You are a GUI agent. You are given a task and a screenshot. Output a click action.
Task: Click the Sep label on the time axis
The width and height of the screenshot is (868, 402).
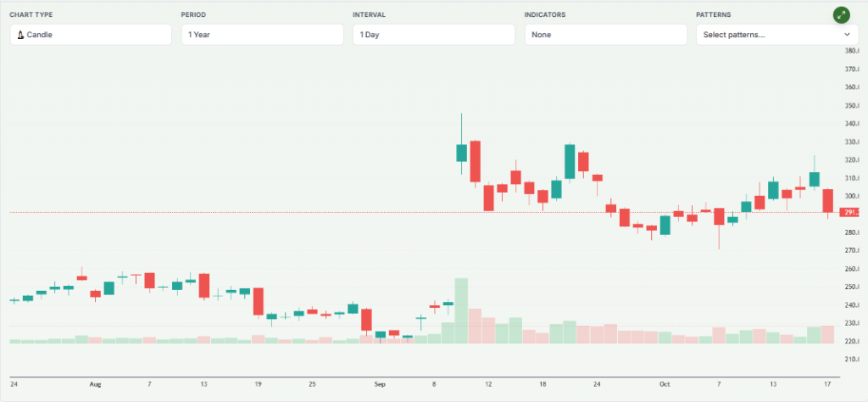pos(378,384)
